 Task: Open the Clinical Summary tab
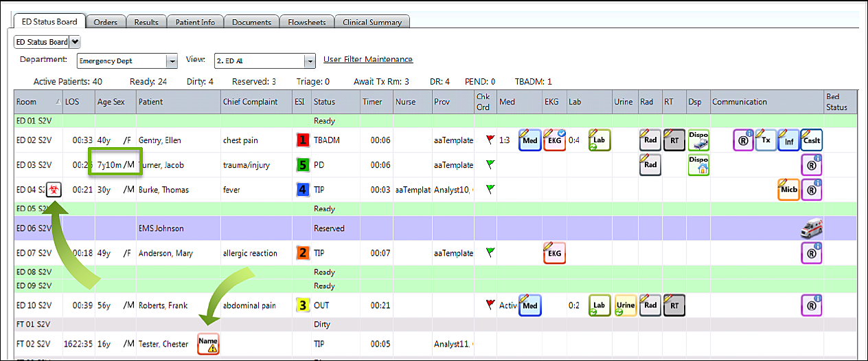pyautogui.click(x=372, y=22)
